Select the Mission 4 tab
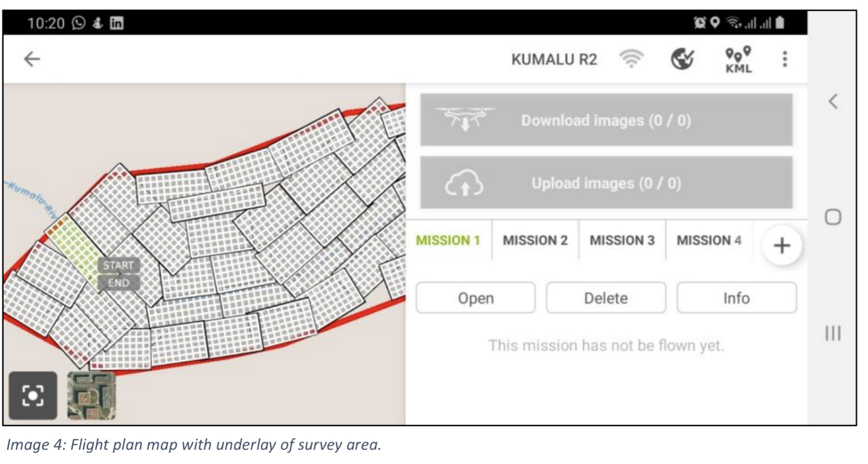This screenshot has width=868, height=464. point(709,240)
